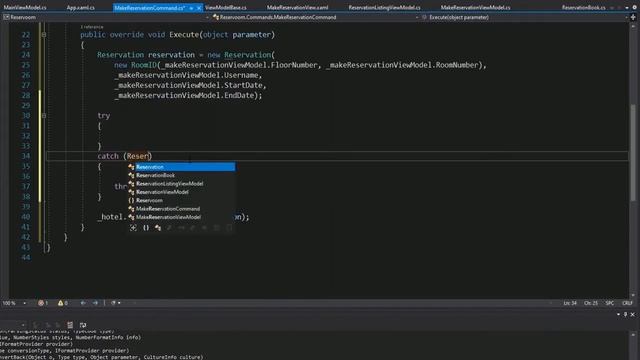Toggle word wrap icon in output toolbar
Image resolution: width=640 pixels, height=360 pixels.
click(83, 325)
